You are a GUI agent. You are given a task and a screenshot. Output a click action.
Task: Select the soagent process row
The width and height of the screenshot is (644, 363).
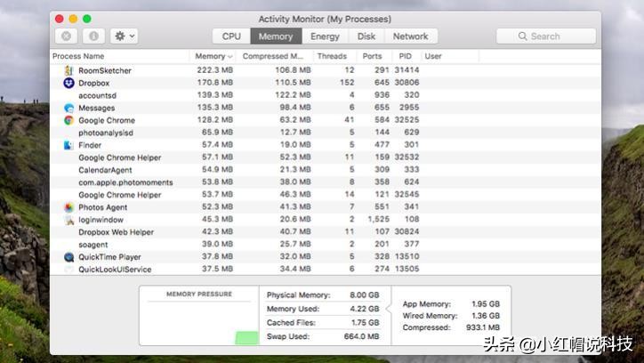326,245
